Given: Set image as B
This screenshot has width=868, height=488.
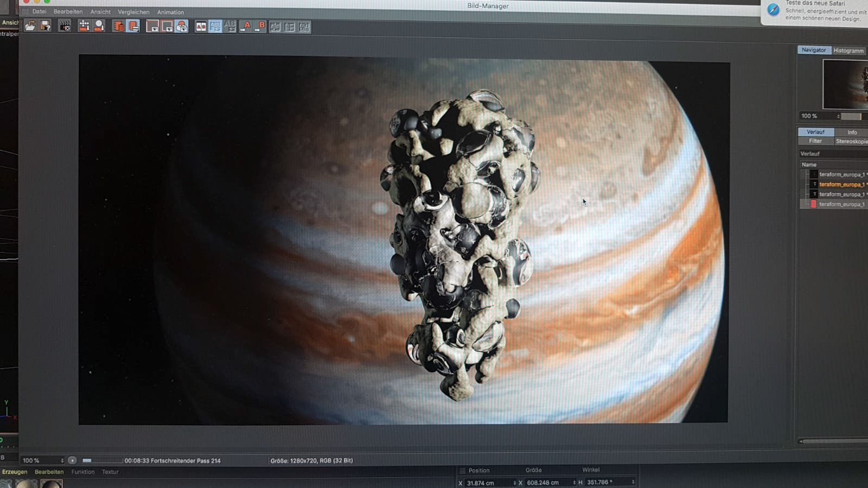Looking at the screenshot, I should 260,26.
